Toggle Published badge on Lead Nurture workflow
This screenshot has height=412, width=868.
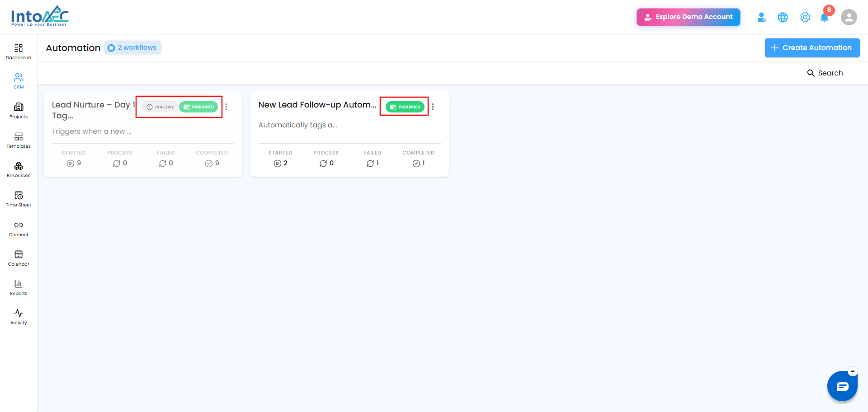(x=198, y=107)
